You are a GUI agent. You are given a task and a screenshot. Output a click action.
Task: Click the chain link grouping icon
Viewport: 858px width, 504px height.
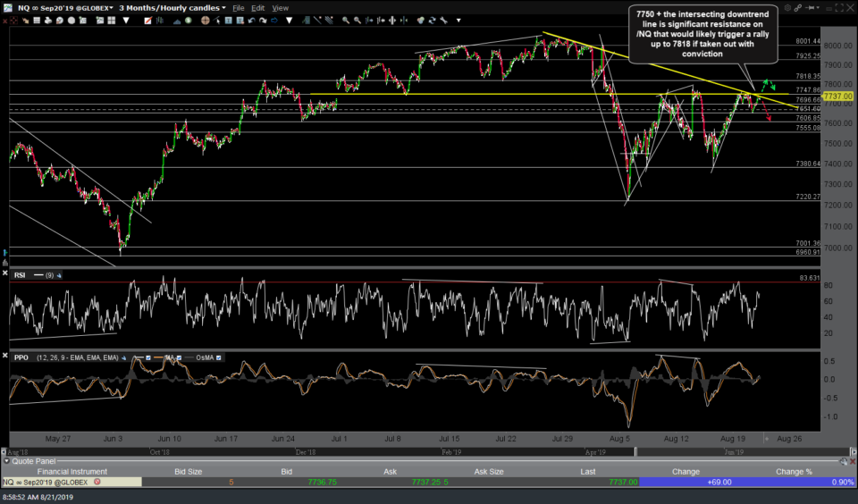tap(798, 8)
